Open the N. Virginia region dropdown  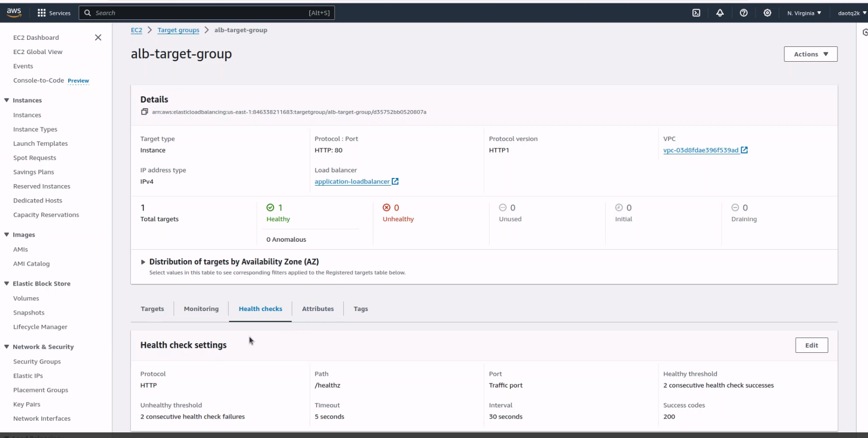point(804,13)
